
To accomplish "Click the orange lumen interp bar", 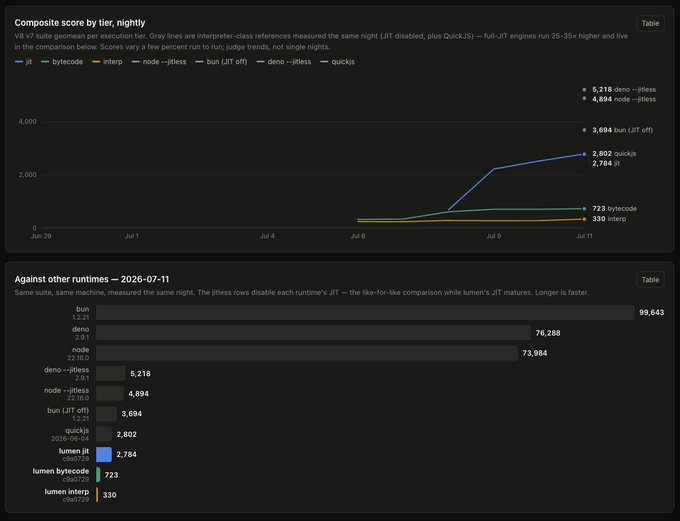I will click(97, 495).
